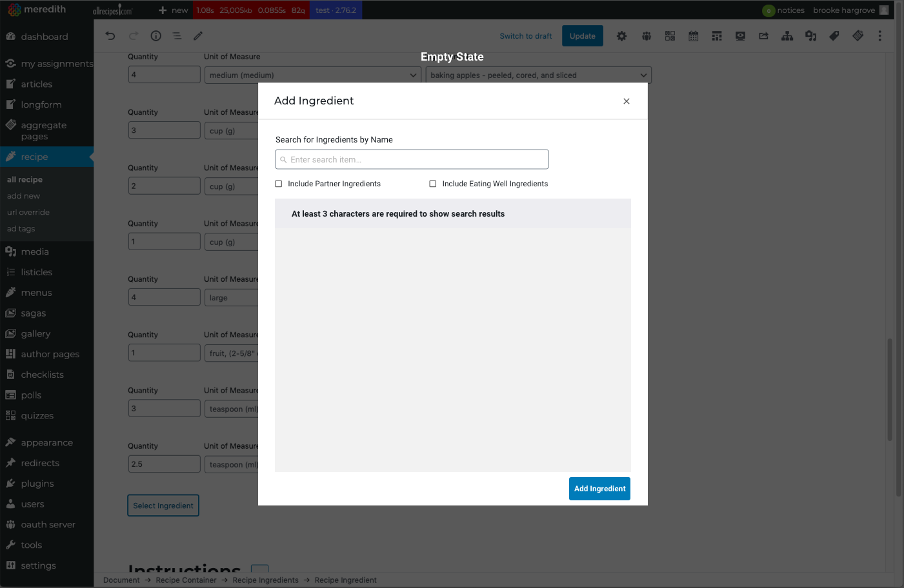The image size is (904, 588).
Task: Click the oauth server icon in sidebar
Action: pos(10,524)
